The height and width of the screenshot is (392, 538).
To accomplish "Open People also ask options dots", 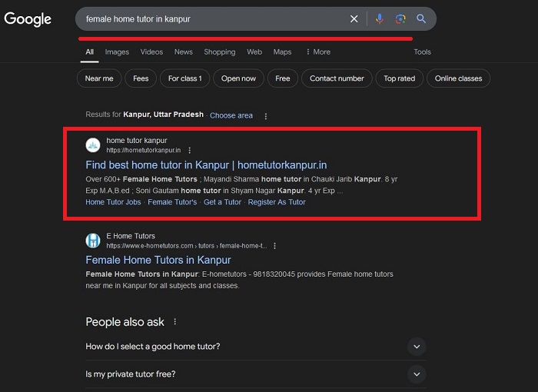I will [x=175, y=321].
